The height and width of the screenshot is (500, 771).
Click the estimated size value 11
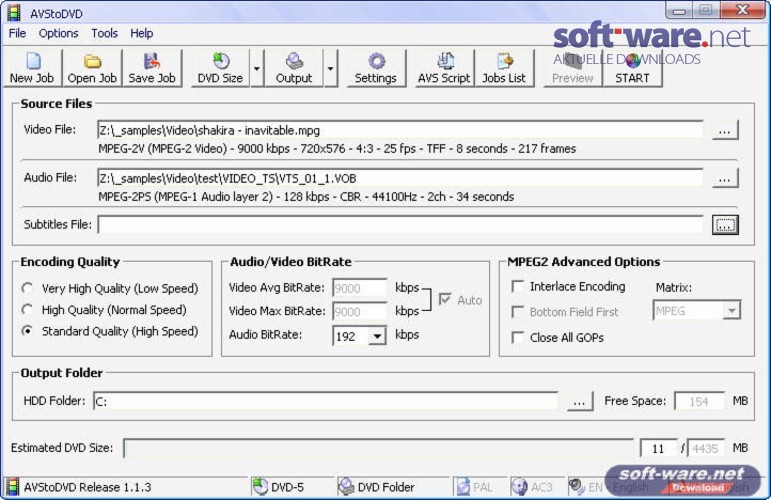click(658, 448)
